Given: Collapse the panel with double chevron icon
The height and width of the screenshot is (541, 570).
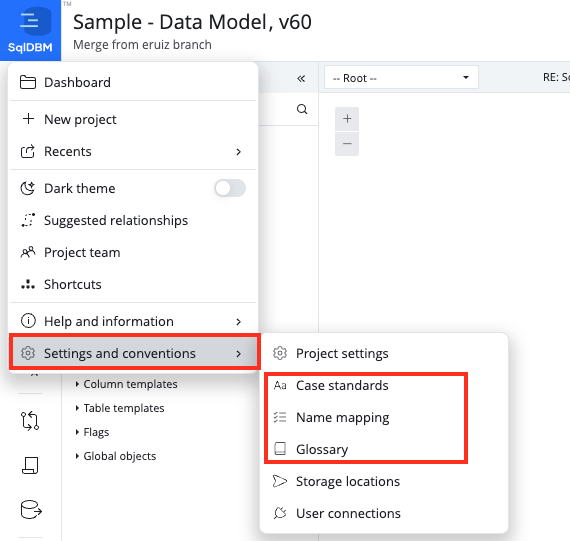Looking at the screenshot, I should (x=301, y=79).
